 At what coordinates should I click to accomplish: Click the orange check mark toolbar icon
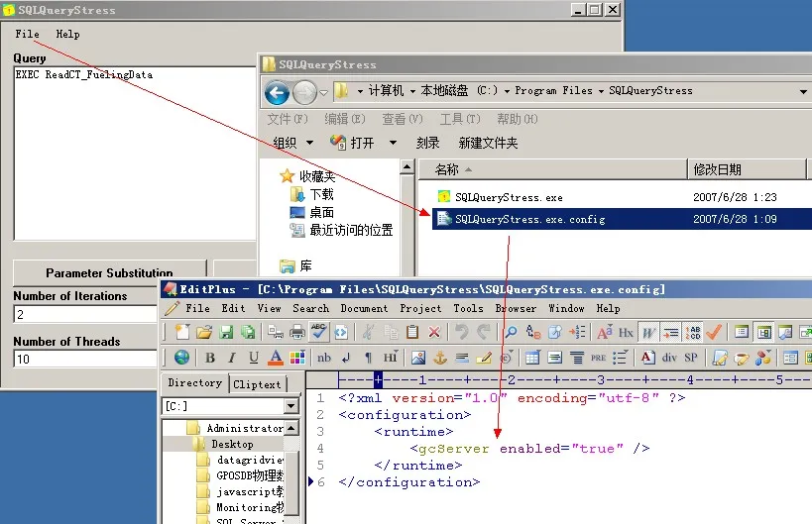[714, 332]
